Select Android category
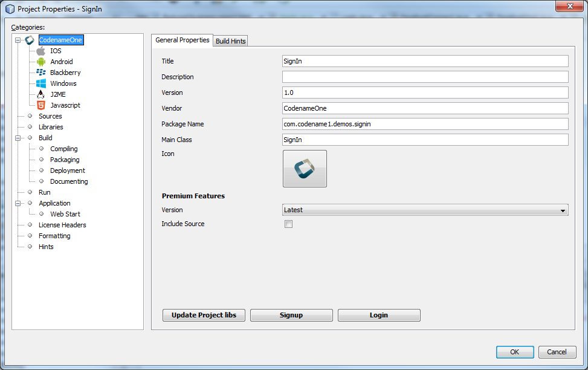This screenshot has width=588, height=370. pyautogui.click(x=62, y=62)
